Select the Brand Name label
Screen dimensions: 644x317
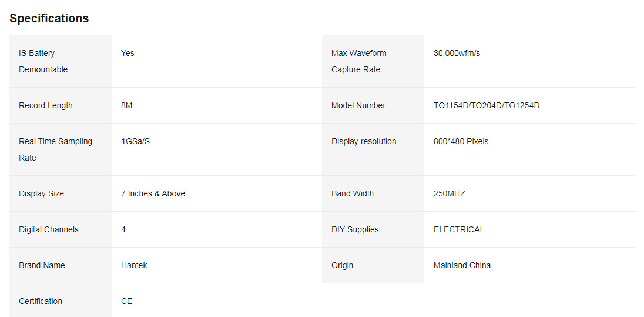pos(42,265)
